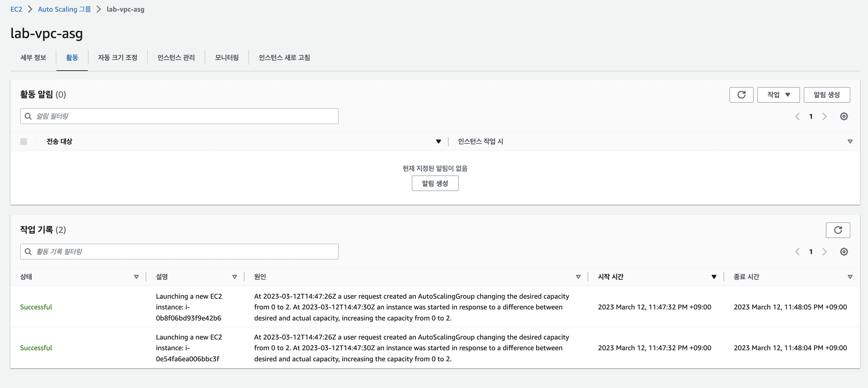Viewport: 868px width, 388px height.
Task: Open Auto Scaling 그룹 breadcrumb link
Action: pos(64,9)
